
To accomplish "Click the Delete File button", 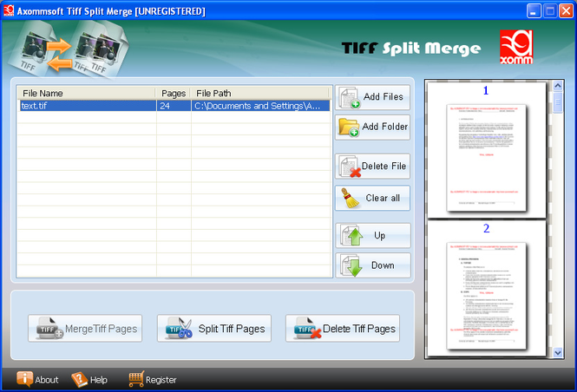I will pos(372,167).
